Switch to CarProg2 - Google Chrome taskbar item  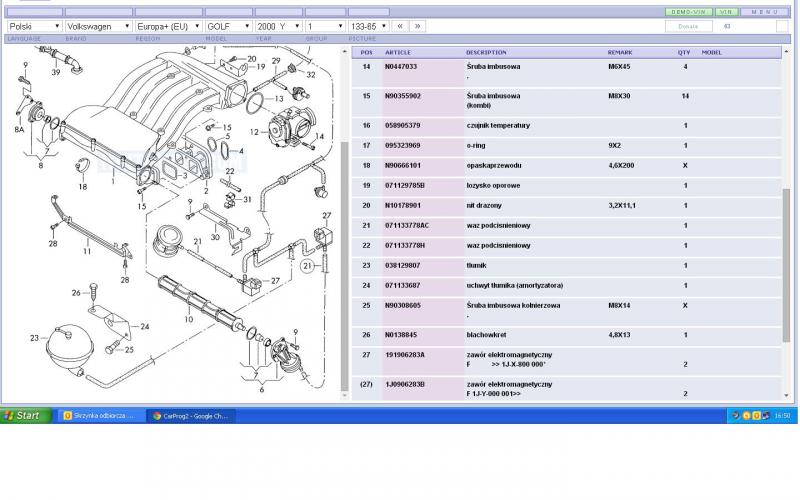(191, 416)
